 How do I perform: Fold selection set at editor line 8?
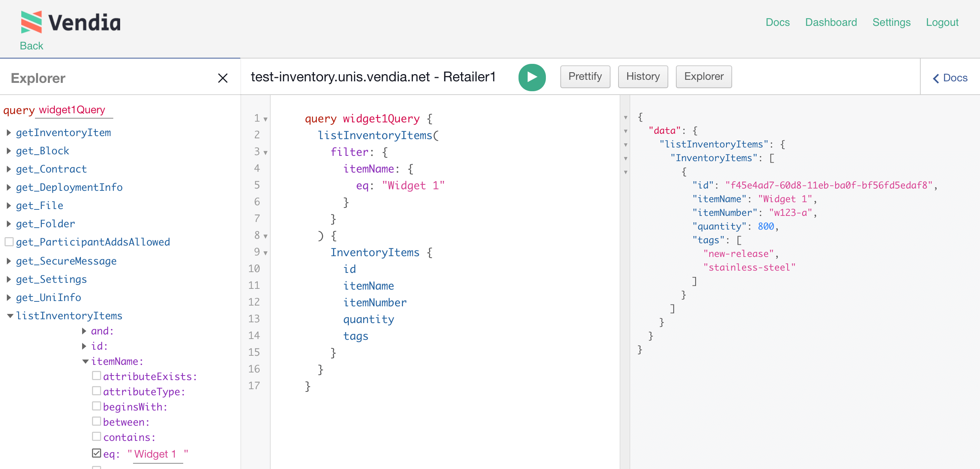pyautogui.click(x=266, y=237)
